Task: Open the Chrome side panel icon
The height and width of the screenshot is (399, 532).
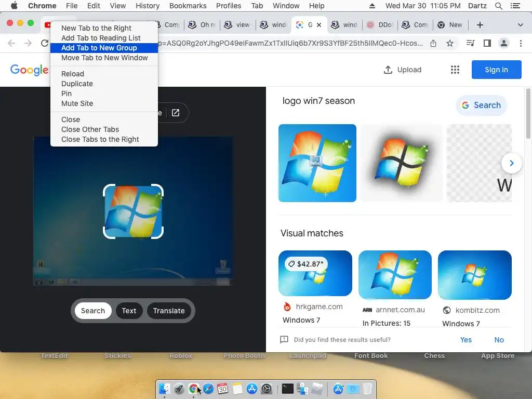Action: click(487, 43)
